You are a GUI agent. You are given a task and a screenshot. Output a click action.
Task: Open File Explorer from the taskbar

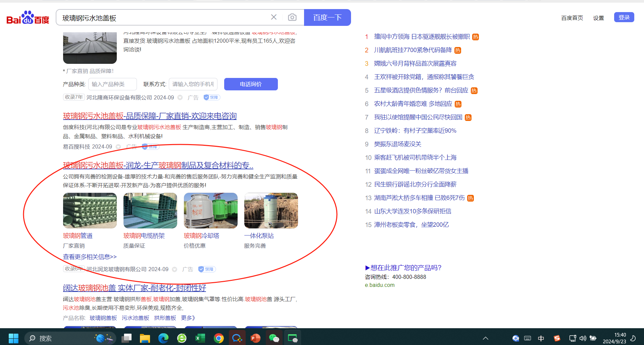tap(145, 338)
